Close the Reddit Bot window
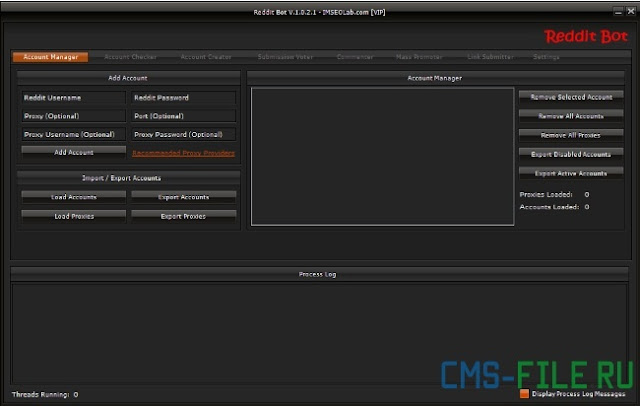 tap(631, 11)
